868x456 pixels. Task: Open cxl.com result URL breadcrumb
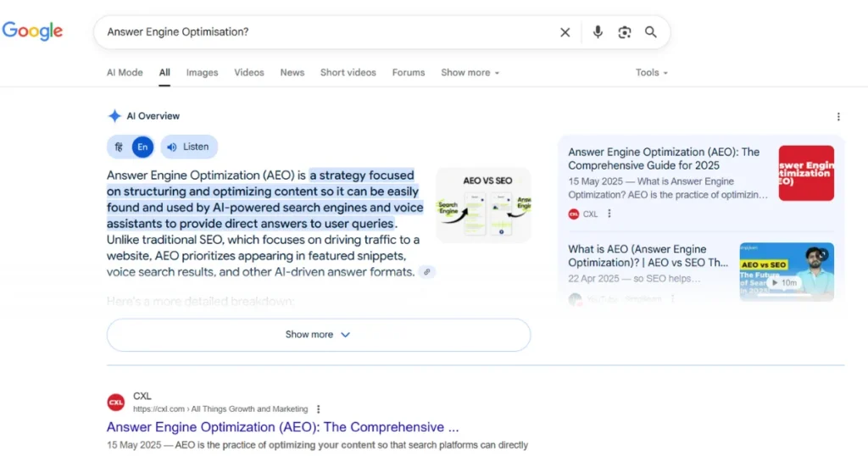220,409
